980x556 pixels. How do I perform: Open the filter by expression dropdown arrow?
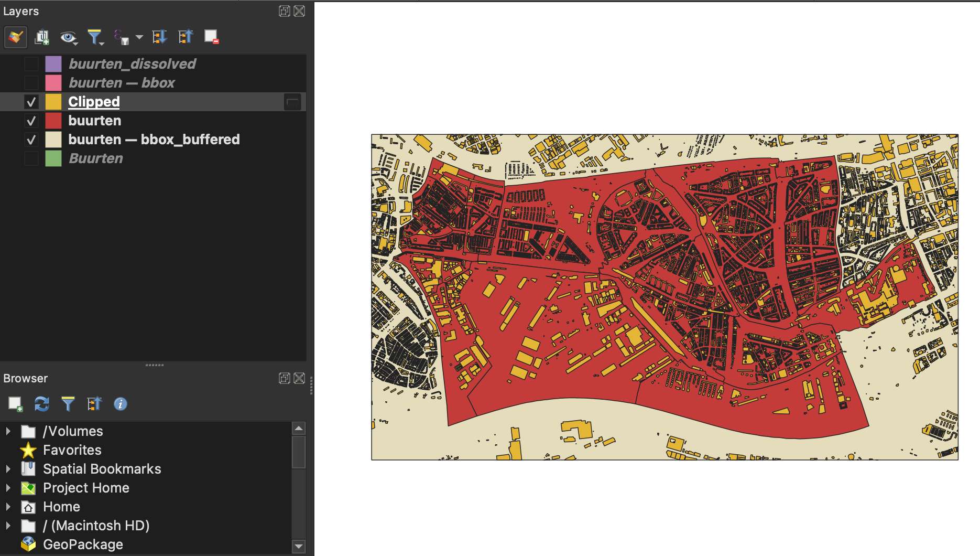139,37
